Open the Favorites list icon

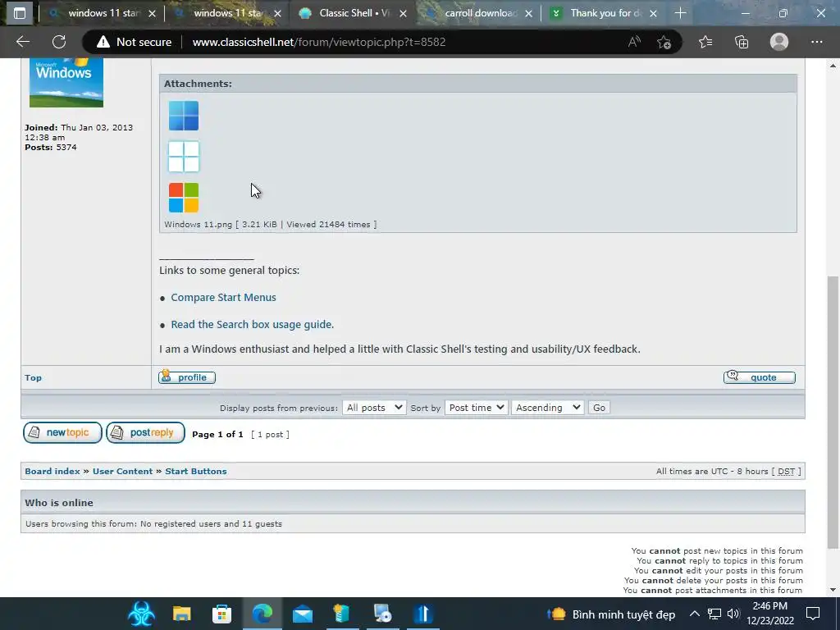pos(705,42)
